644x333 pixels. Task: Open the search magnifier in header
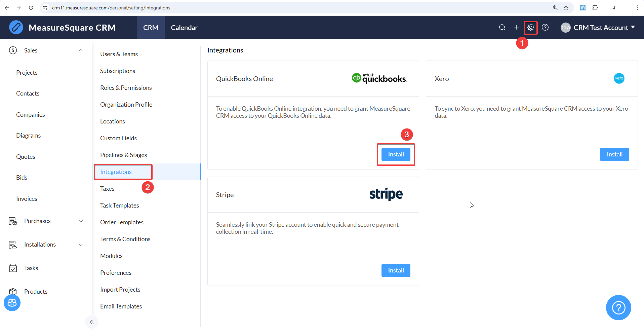coord(502,27)
